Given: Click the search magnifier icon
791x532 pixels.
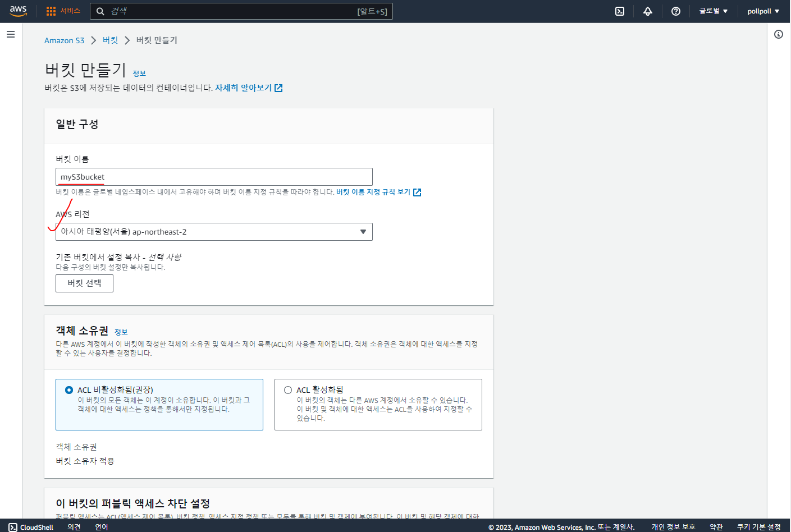Looking at the screenshot, I should tap(100, 11).
